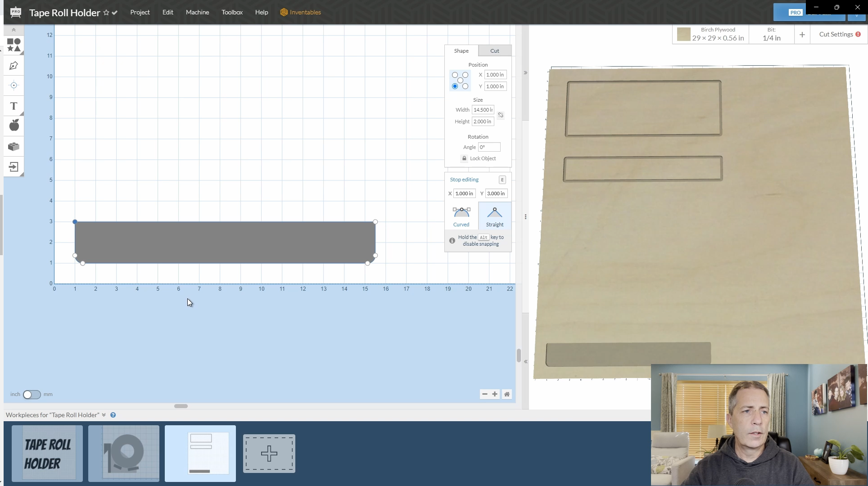868x486 pixels.
Task: Click the Import file icon
Action: (x=14, y=167)
